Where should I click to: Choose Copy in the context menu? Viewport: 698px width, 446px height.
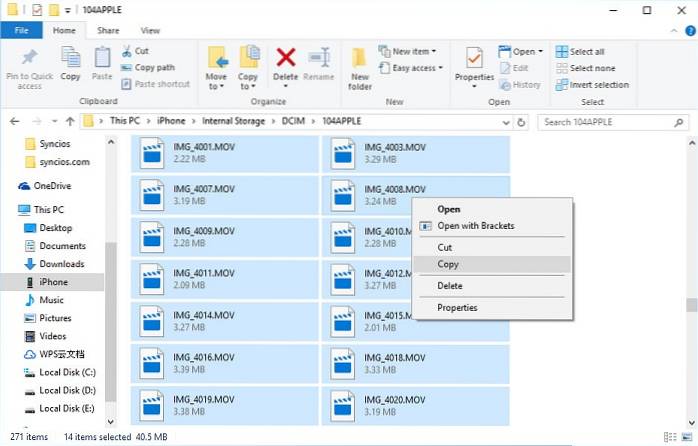[448, 264]
